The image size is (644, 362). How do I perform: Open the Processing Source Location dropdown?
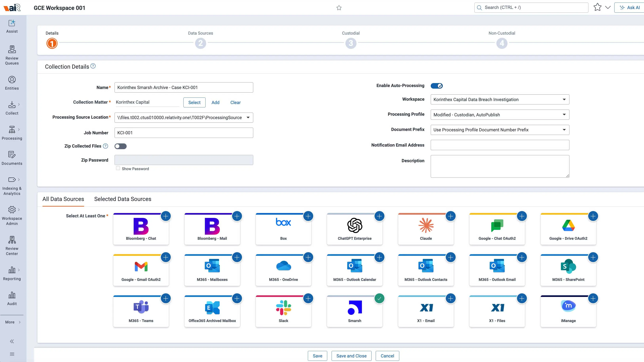pyautogui.click(x=184, y=118)
